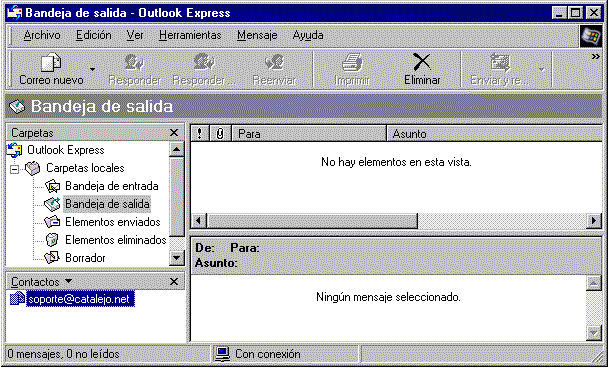Open the Correo nuevo dropdown arrow
This screenshot has width=609, height=368.
click(x=92, y=69)
